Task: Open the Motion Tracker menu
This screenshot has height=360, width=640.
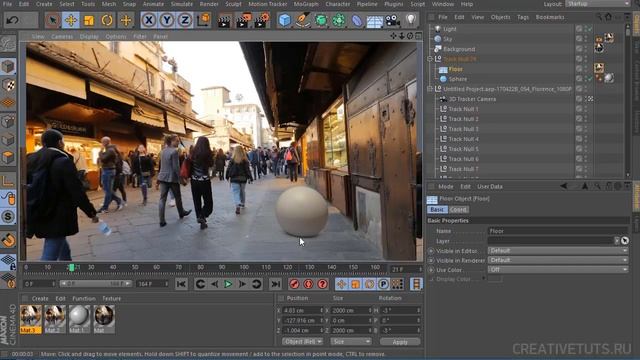Action: tap(268, 4)
